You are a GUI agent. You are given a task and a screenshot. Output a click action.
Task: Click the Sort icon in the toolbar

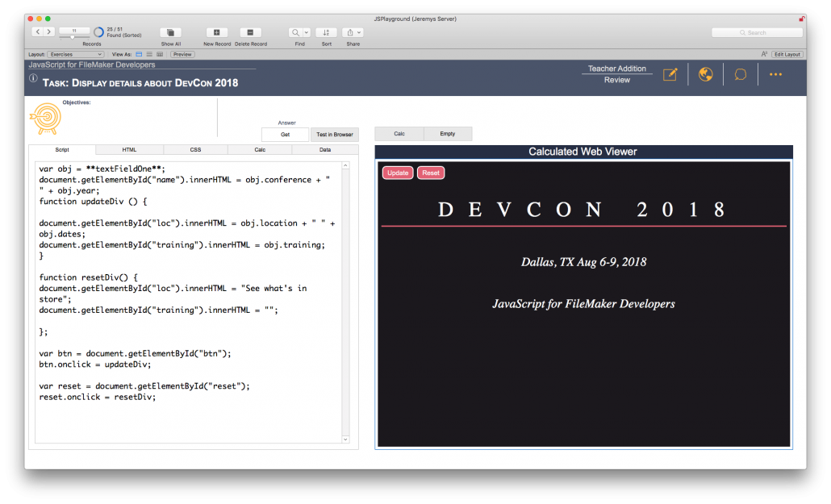point(326,32)
